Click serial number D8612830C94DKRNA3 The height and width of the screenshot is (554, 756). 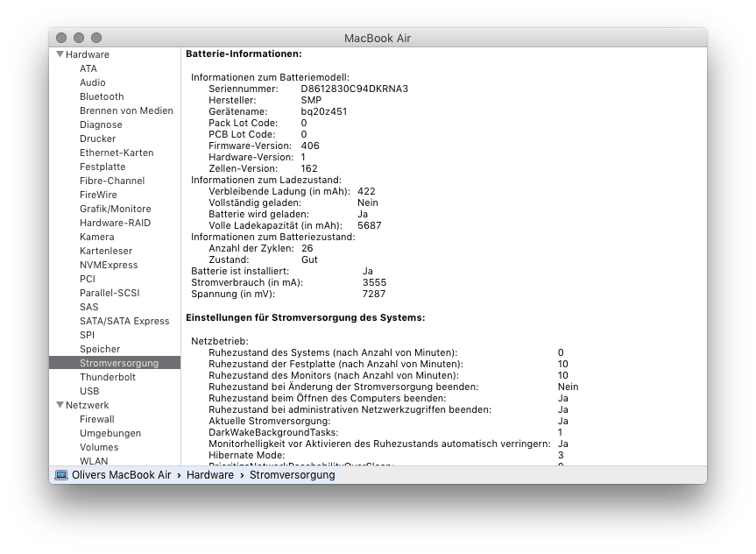coord(355,89)
